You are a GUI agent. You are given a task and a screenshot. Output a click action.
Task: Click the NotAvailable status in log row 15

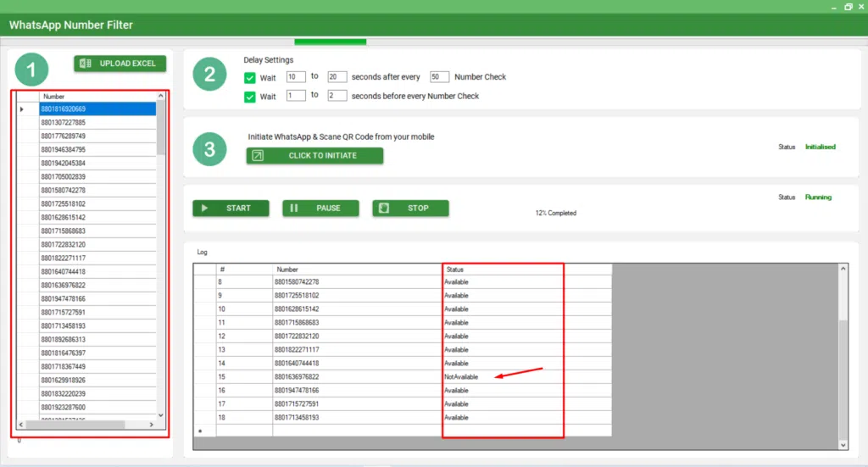pos(461,377)
